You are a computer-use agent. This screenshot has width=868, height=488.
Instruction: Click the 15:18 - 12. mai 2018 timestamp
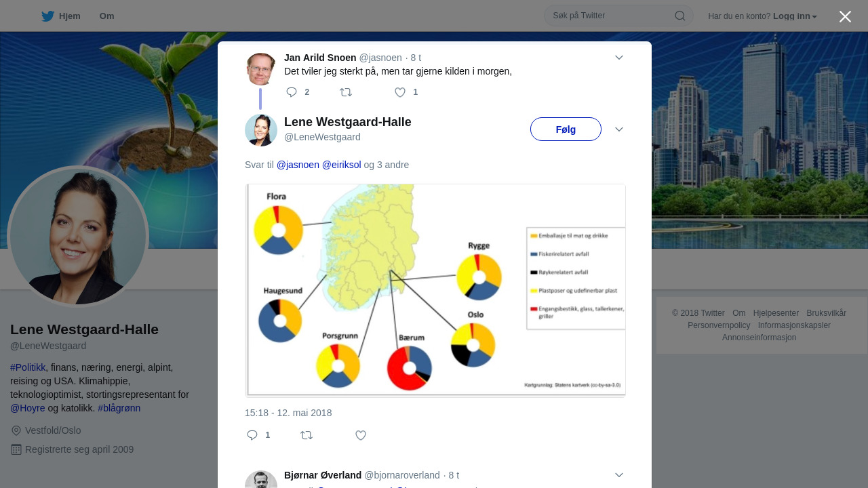288,413
